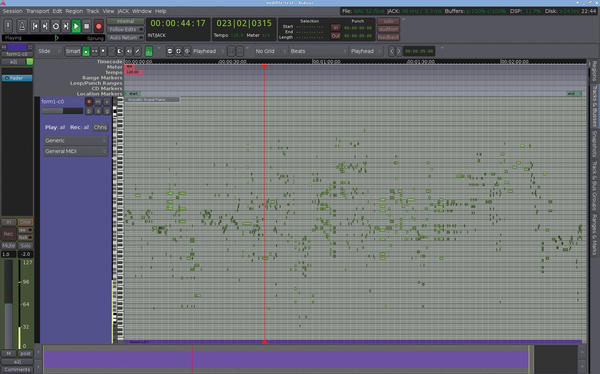Click the Fader processor in mixer strip

click(17, 78)
